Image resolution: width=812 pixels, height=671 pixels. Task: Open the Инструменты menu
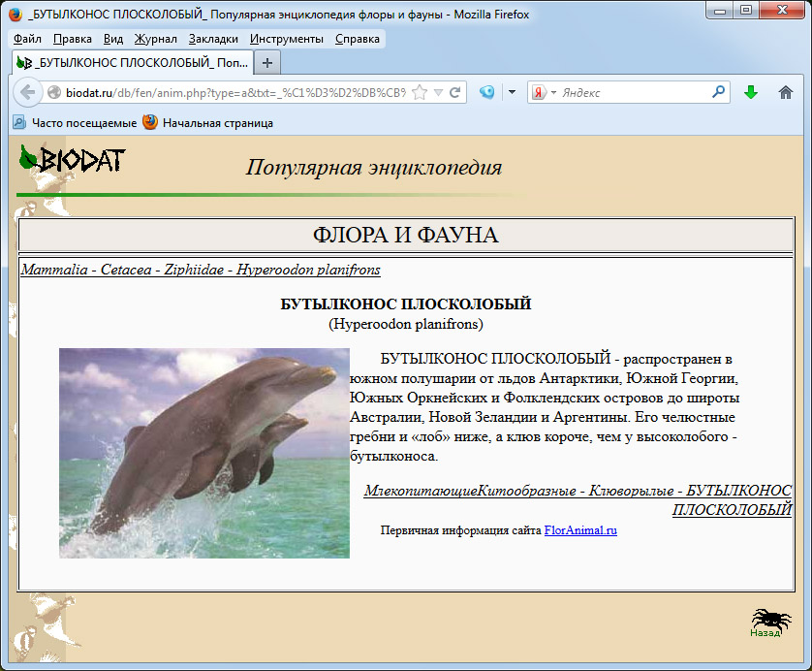(x=286, y=39)
